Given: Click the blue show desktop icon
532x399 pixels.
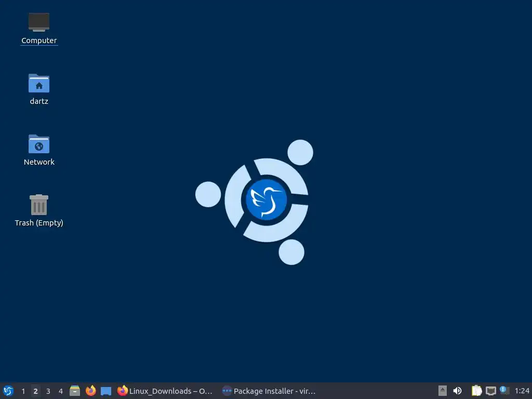Looking at the screenshot, I should [x=106, y=391].
